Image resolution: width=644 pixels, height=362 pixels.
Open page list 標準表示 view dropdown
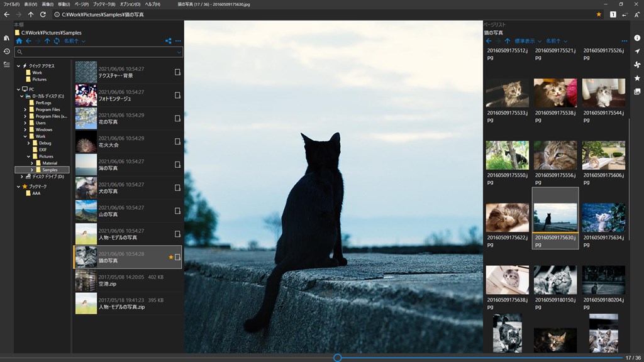coord(528,41)
